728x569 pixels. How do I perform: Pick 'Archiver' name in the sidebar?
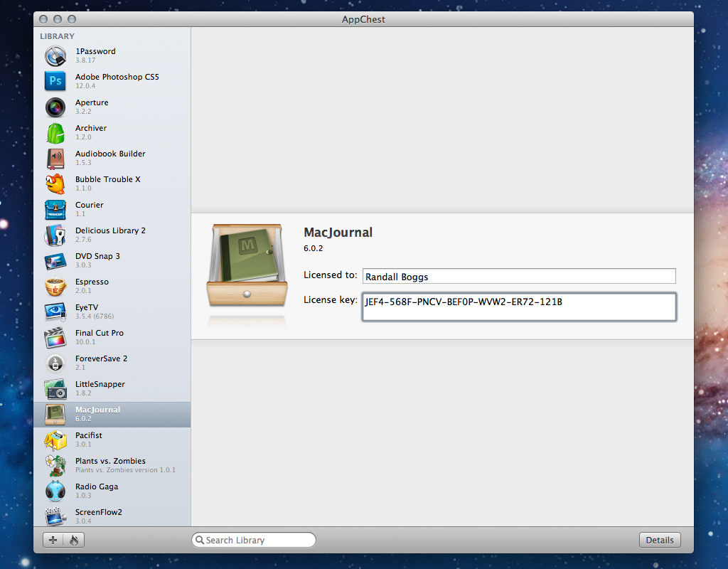pyautogui.click(x=91, y=128)
